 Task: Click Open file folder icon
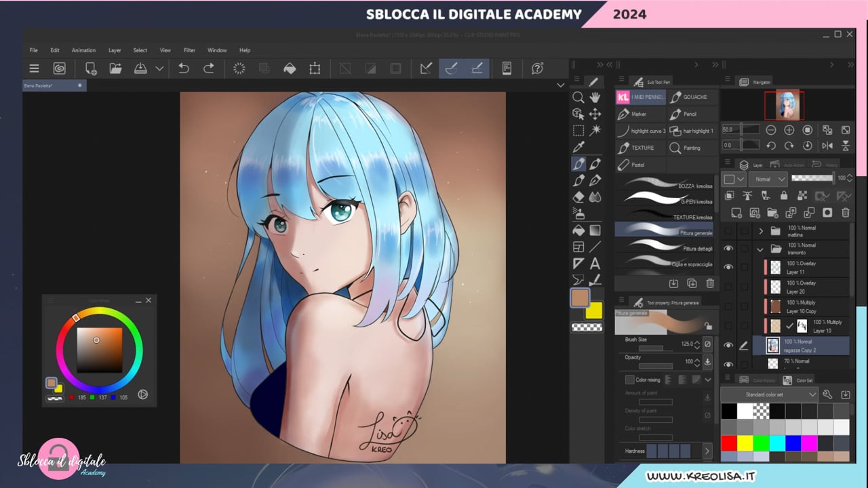(115, 68)
